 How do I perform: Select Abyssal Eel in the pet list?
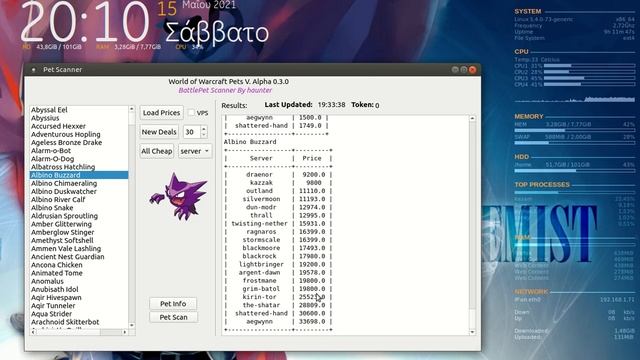pos(79,110)
